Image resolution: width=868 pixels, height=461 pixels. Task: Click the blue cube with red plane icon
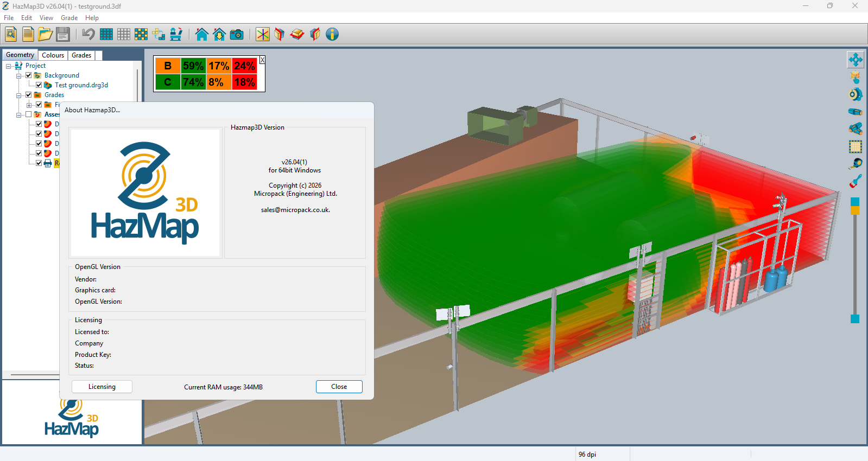click(315, 34)
